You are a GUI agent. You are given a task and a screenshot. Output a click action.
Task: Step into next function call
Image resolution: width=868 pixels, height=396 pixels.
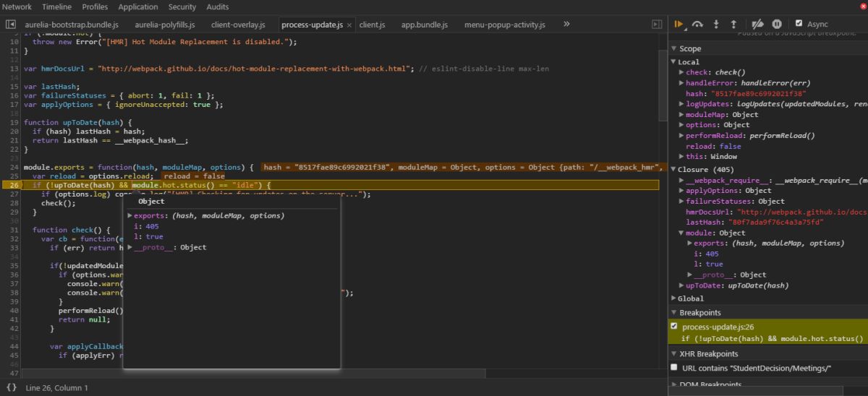click(715, 24)
